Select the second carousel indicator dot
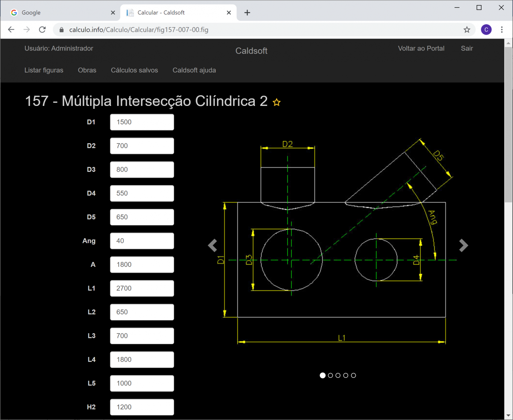Image resolution: width=513 pixels, height=420 pixels. 331,375
